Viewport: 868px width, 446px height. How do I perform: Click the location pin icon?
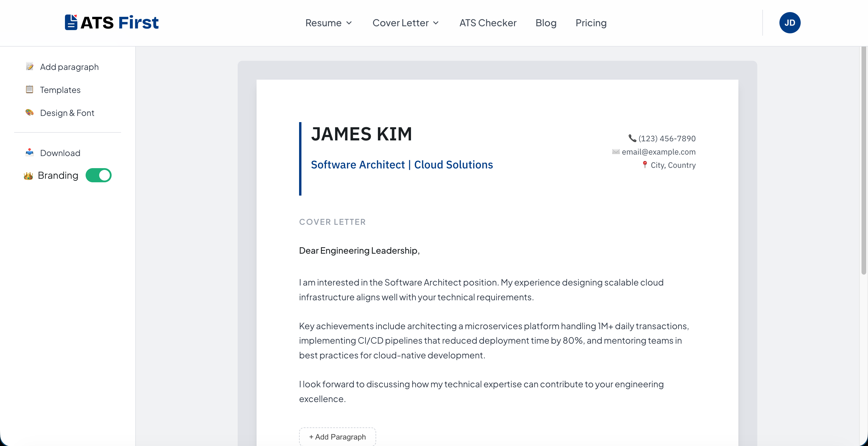pyautogui.click(x=645, y=165)
